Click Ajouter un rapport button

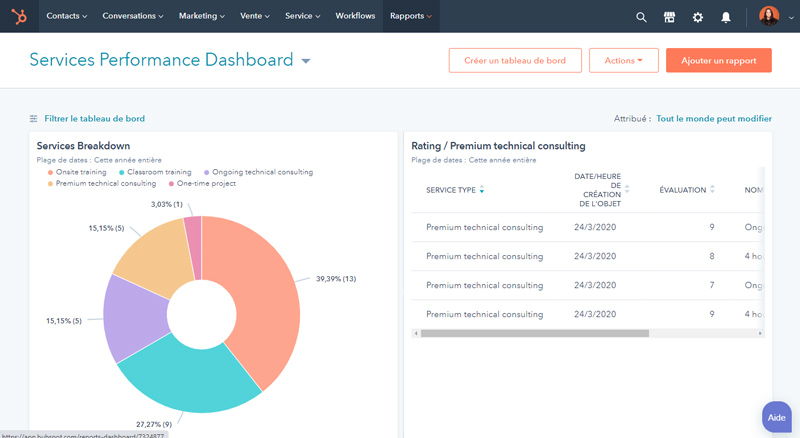point(718,60)
